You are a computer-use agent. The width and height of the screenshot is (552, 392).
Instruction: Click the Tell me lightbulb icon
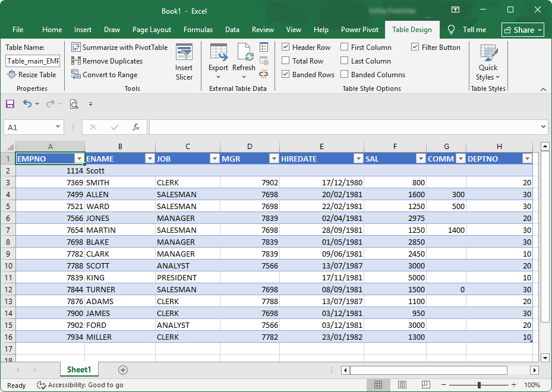451,30
